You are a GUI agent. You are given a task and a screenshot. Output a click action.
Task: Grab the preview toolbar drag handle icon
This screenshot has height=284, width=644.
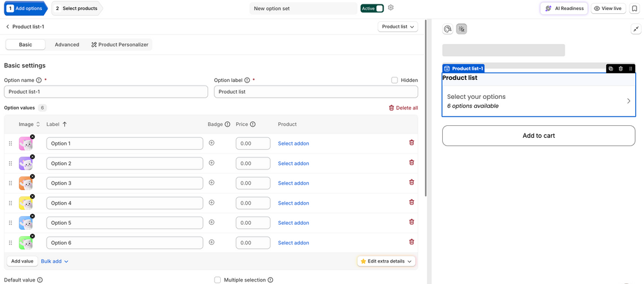coord(630,69)
